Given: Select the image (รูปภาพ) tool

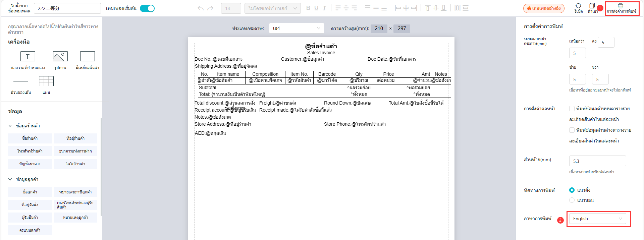Looking at the screenshot, I should coord(60,56).
